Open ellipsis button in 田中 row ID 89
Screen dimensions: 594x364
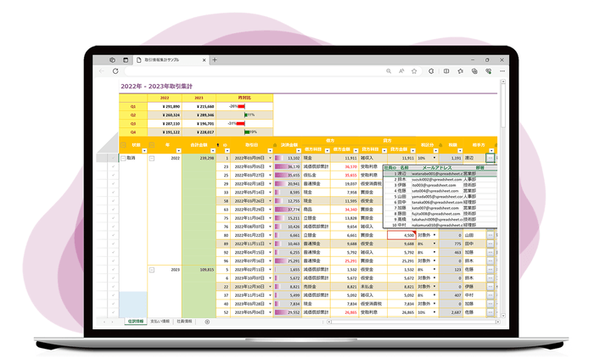click(x=490, y=244)
